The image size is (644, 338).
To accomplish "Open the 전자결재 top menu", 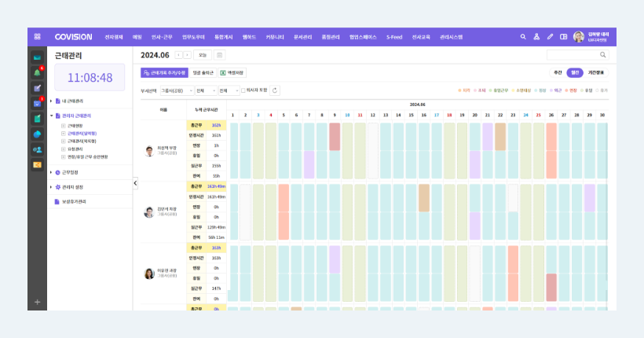I will coord(114,37).
